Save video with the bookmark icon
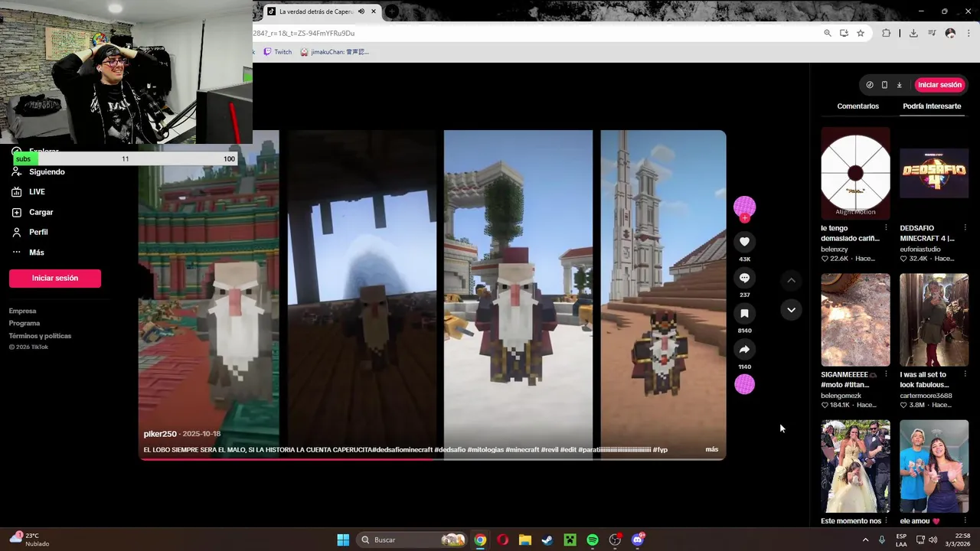Viewport: 980px width, 551px height. pyautogui.click(x=744, y=314)
